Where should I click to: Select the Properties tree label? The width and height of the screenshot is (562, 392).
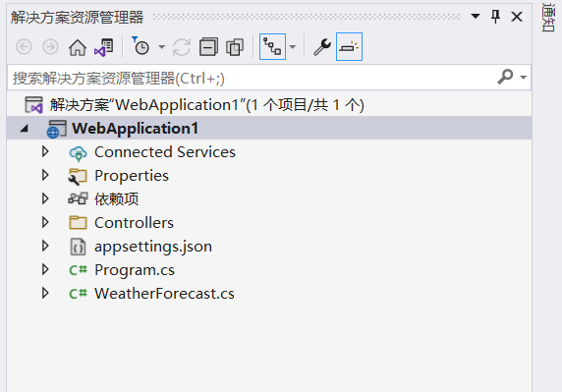pyautogui.click(x=132, y=176)
